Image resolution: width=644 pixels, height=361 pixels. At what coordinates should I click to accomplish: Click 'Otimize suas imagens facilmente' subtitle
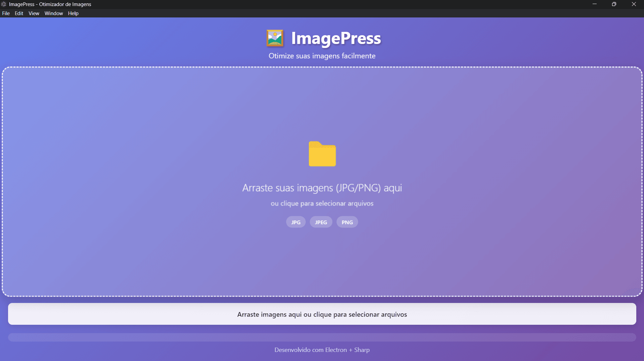point(322,56)
